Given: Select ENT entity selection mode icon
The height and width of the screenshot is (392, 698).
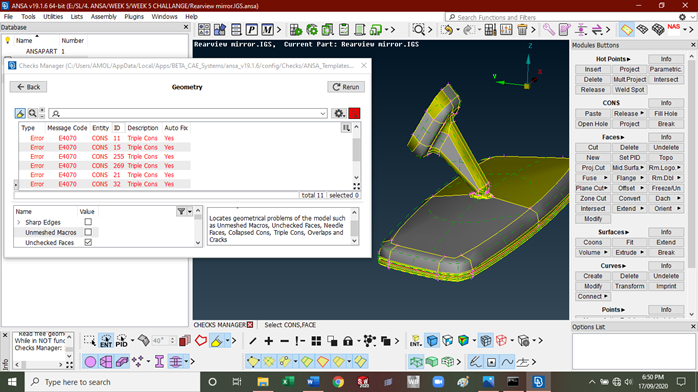Looking at the screenshot, I should pos(106,341).
